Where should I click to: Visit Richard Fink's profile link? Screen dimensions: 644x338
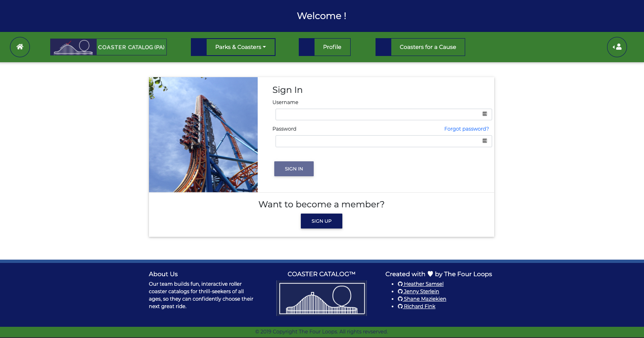(420, 306)
